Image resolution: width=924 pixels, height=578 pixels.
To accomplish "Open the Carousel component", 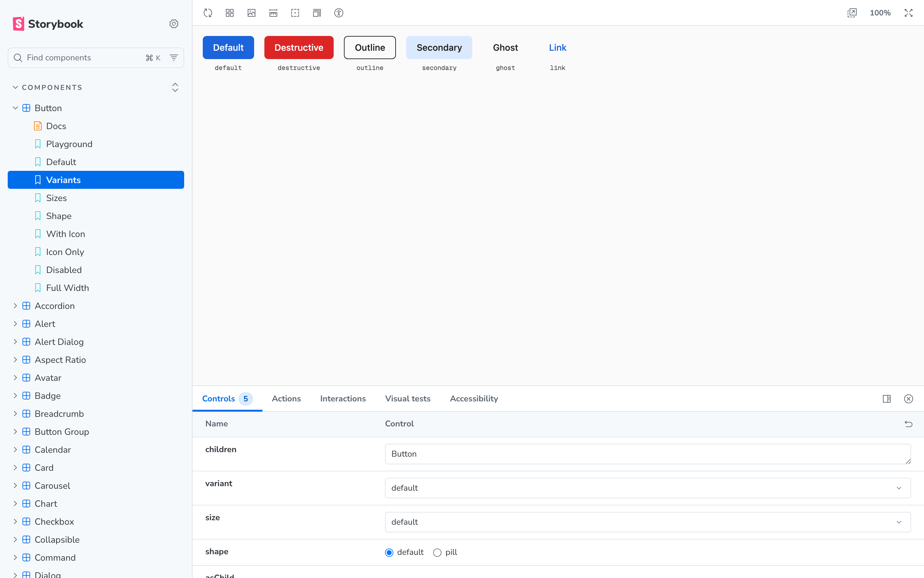I will 96,486.
